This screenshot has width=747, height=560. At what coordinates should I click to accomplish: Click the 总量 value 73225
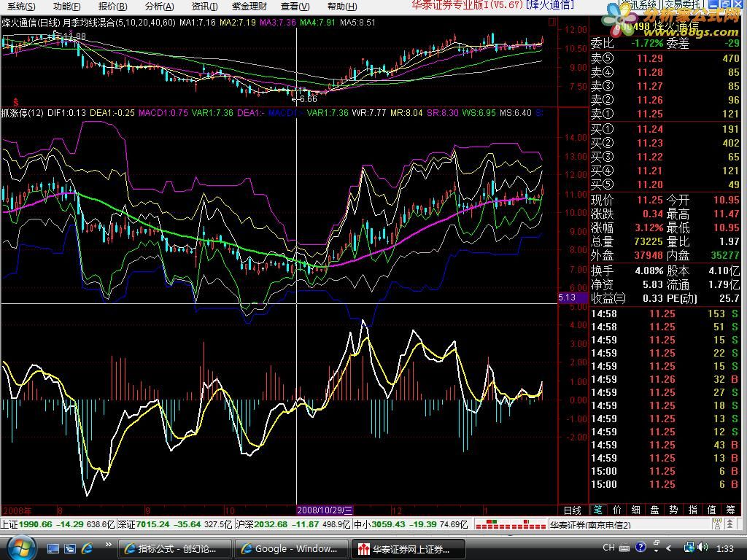[x=649, y=241]
